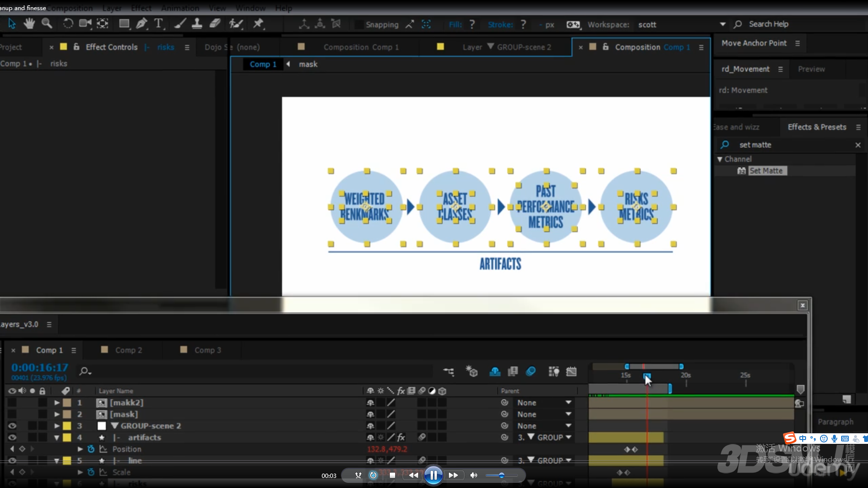Open the Graph Editor icon

click(571, 371)
